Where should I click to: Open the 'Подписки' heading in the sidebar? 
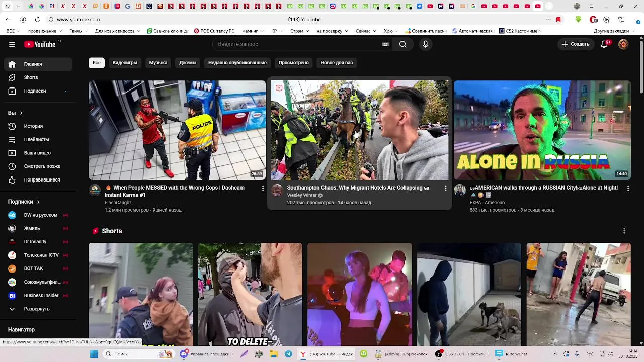coord(24,202)
